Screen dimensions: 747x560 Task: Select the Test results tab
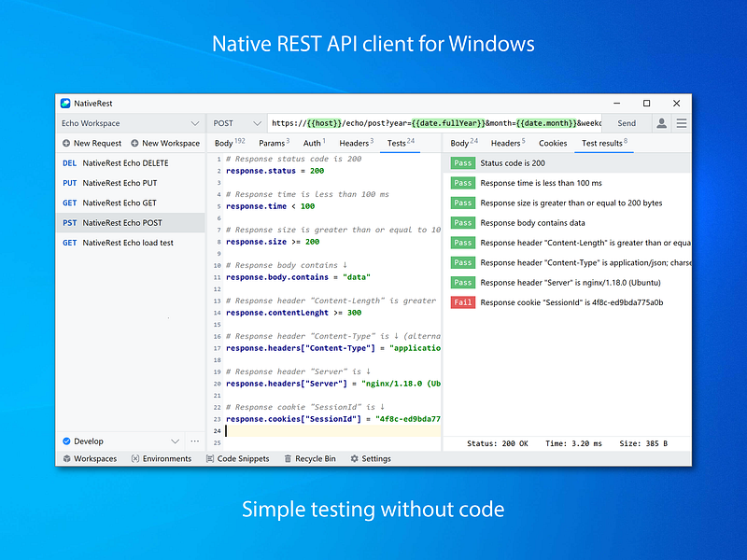[x=604, y=143]
